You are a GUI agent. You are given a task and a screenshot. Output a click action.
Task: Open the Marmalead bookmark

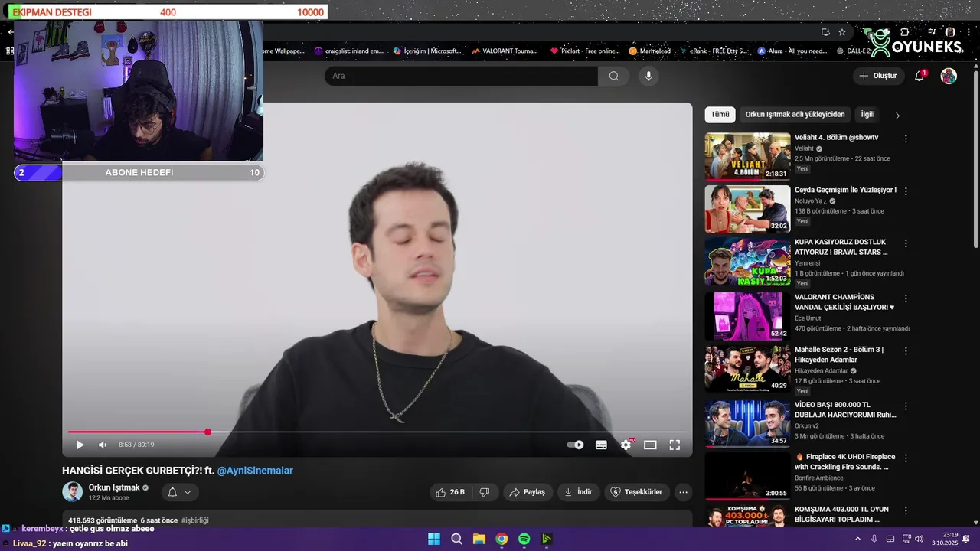pyautogui.click(x=649, y=51)
